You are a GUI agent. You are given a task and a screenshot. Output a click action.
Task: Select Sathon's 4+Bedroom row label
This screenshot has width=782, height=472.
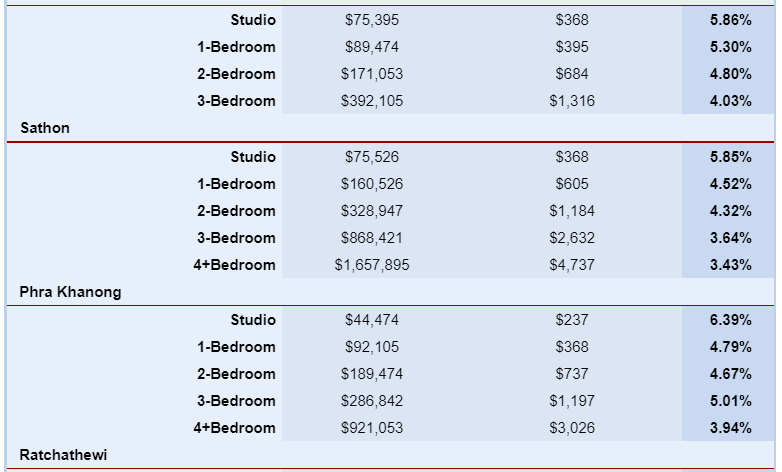tap(234, 265)
